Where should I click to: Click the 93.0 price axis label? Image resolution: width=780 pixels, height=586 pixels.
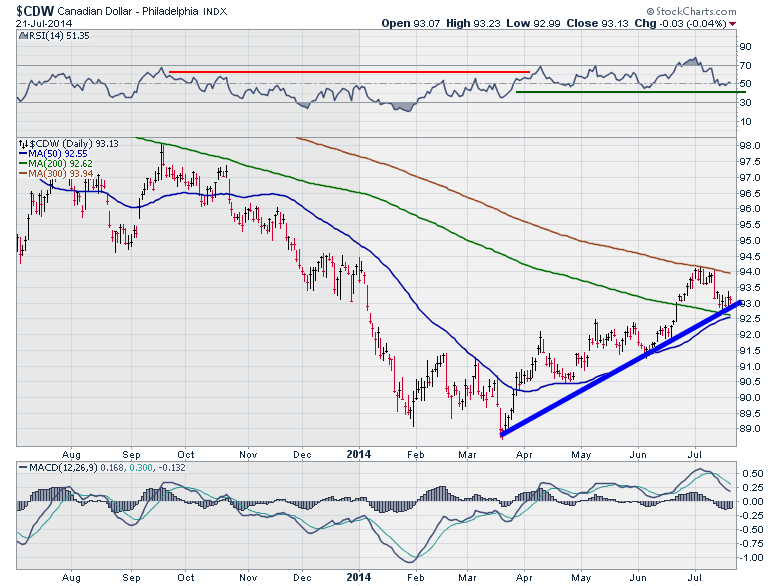pos(750,303)
